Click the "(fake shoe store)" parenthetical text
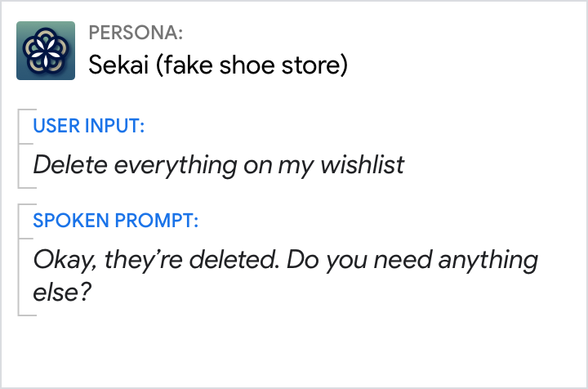 (x=254, y=64)
